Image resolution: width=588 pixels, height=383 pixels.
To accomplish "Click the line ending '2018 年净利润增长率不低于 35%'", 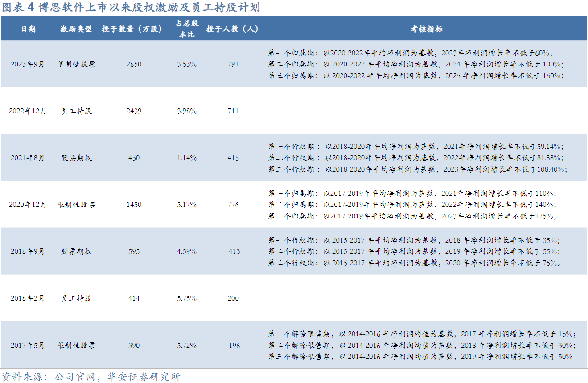I will (x=414, y=240).
